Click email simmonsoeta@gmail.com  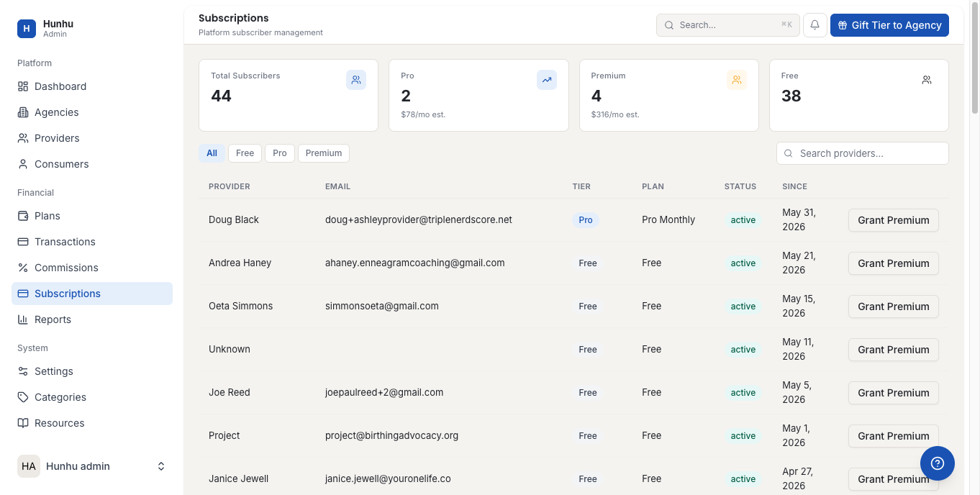point(382,306)
